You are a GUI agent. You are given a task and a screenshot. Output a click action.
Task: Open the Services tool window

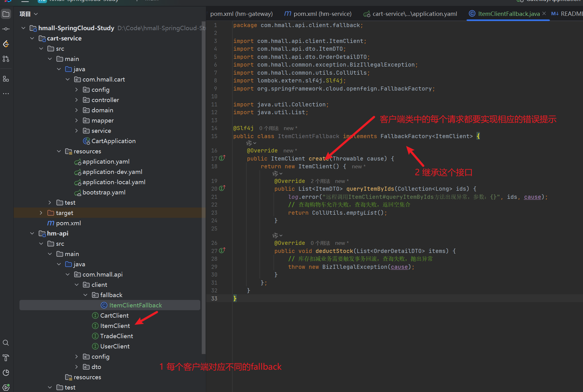[6, 387]
